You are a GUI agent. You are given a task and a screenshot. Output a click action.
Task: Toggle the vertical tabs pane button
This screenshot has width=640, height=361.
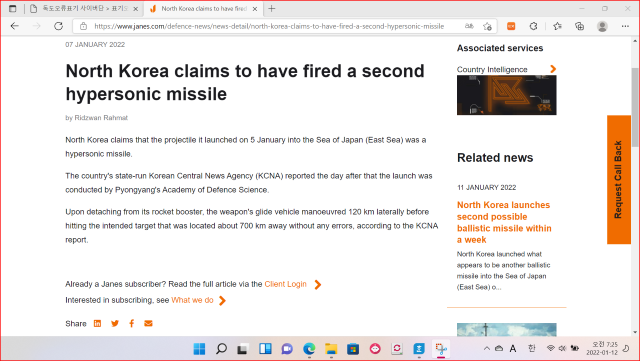[x=13, y=9]
